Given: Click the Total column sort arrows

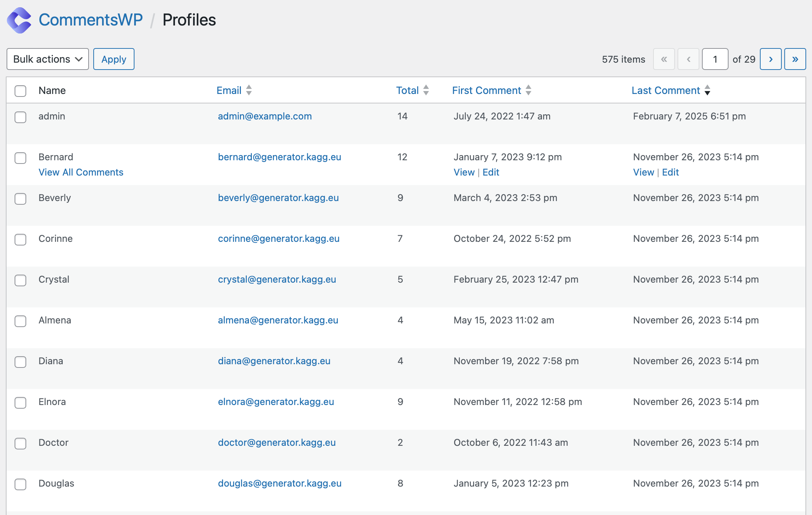Looking at the screenshot, I should [x=426, y=90].
